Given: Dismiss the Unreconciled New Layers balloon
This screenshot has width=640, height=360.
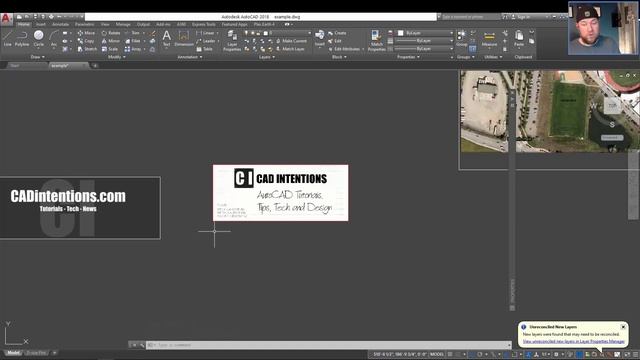Looking at the screenshot, I should 623,327.
